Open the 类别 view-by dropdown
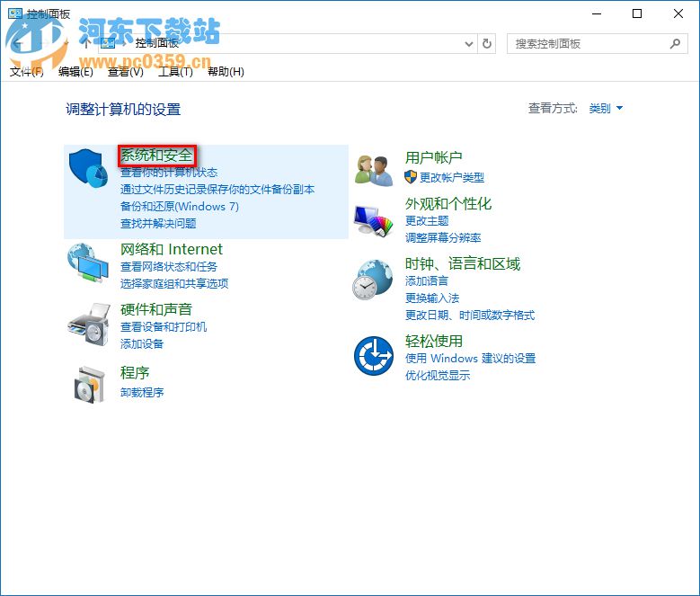 606,108
